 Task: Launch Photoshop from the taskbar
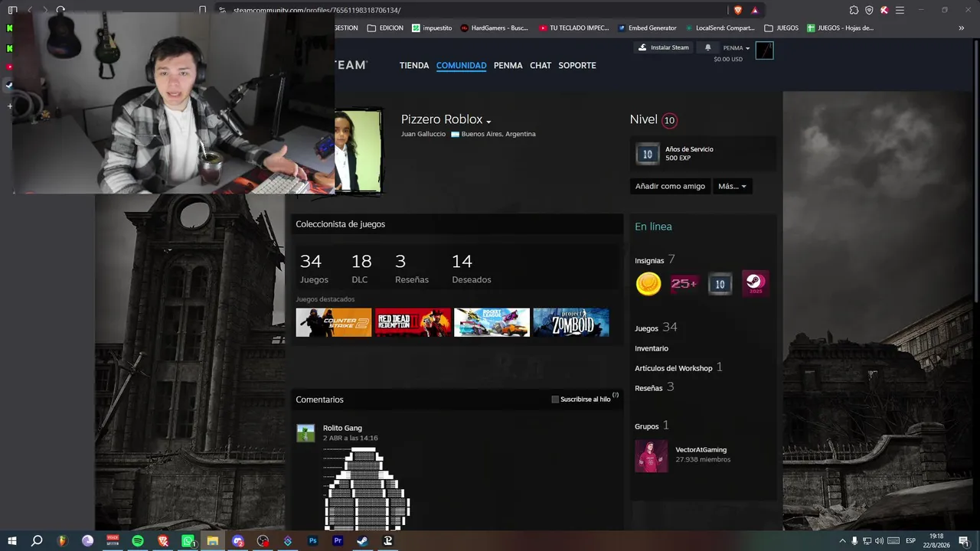click(312, 541)
